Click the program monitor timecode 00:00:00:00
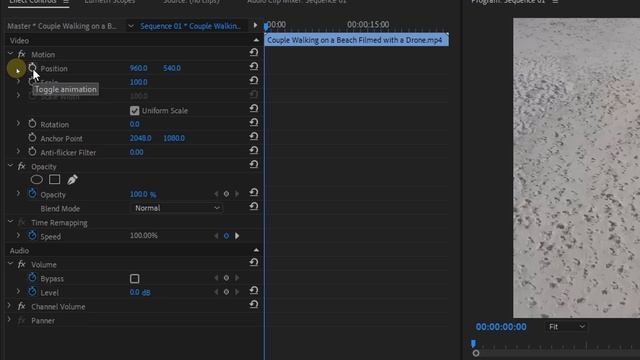This screenshot has height=360, width=640. point(501,327)
